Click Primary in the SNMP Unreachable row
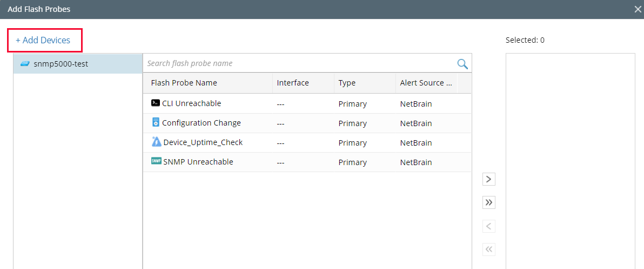This screenshot has width=644, height=269. point(352,162)
